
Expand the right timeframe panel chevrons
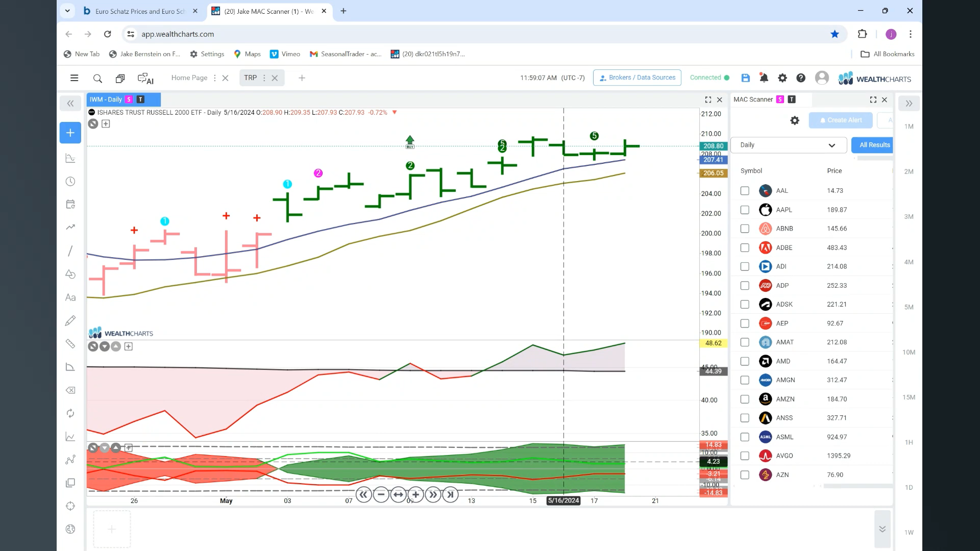(909, 104)
